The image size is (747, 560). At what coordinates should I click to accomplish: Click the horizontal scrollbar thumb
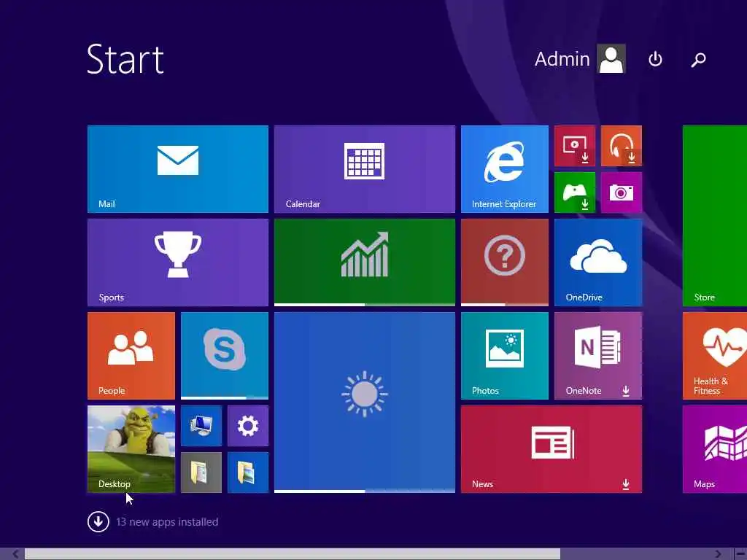293,554
